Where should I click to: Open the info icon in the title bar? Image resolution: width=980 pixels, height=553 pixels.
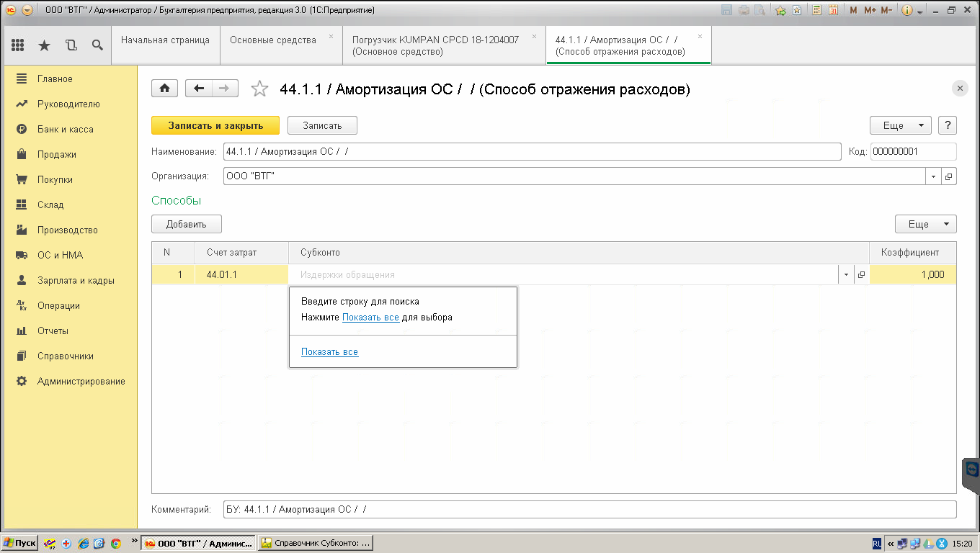907,10
